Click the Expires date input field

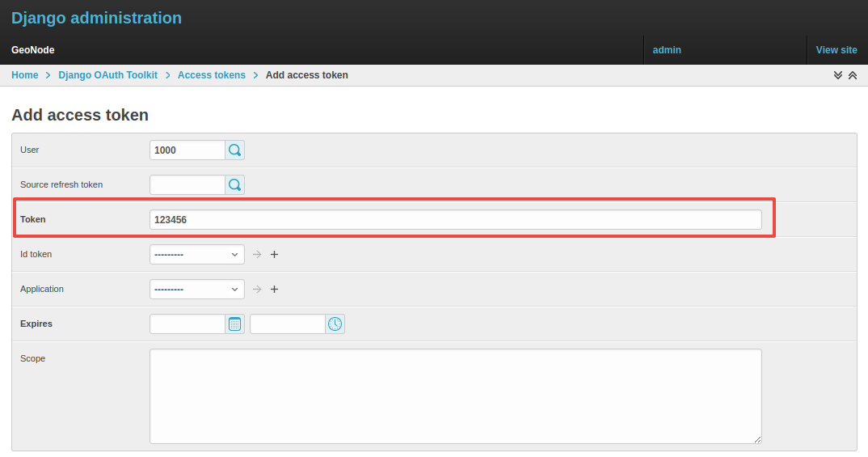click(187, 324)
